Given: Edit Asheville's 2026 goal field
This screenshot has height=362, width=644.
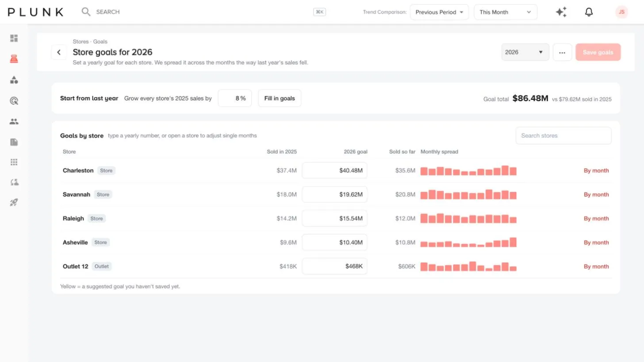Looking at the screenshot, I should click(334, 242).
